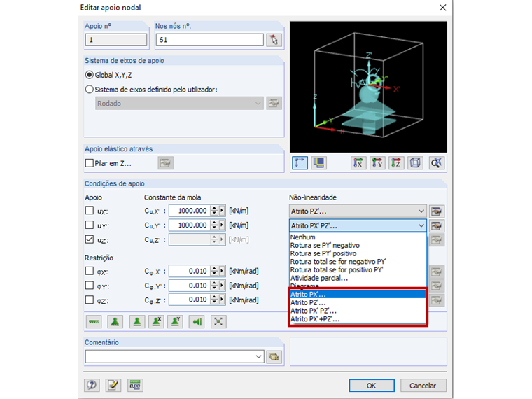The width and height of the screenshot is (532, 399).
Task: Choose Atrito PZ'... option in list
Action: tap(358, 302)
